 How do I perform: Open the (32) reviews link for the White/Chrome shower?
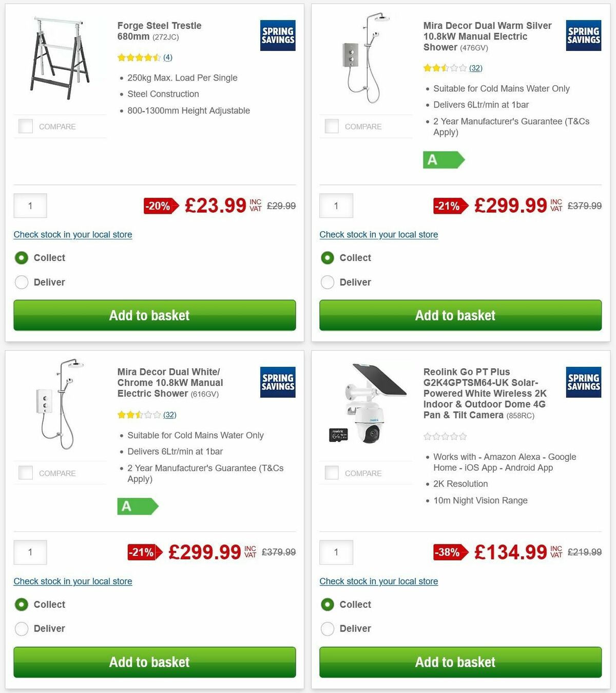(x=170, y=415)
